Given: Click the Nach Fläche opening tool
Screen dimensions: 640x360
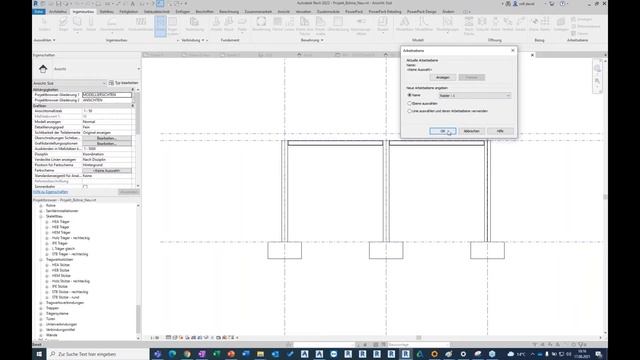Looking at the screenshot, I should click(469, 25).
